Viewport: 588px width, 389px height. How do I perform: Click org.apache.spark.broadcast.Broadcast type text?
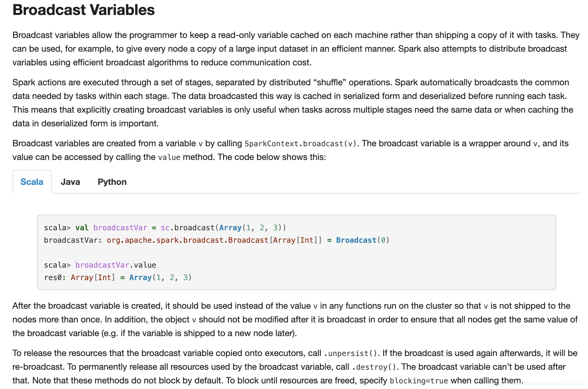(x=187, y=240)
